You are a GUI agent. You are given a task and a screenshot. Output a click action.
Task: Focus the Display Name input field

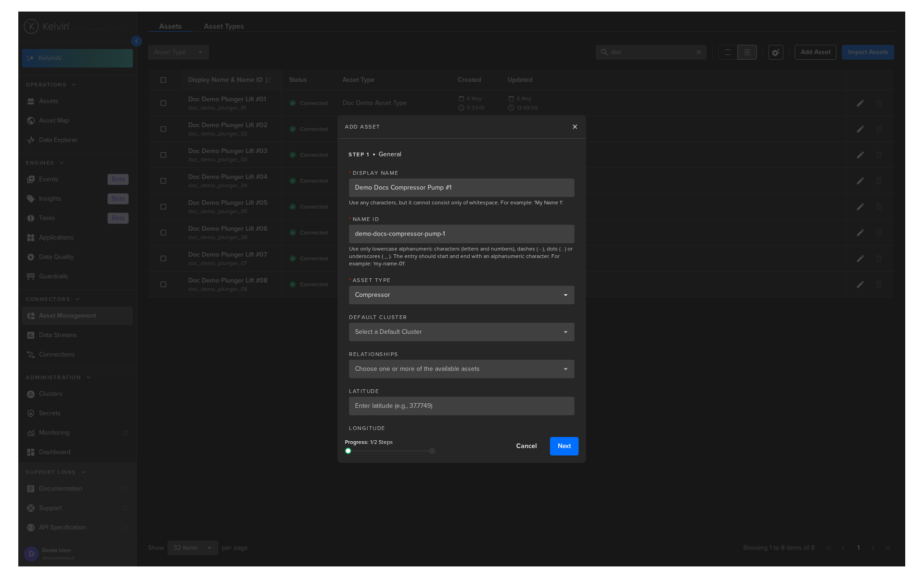point(462,188)
